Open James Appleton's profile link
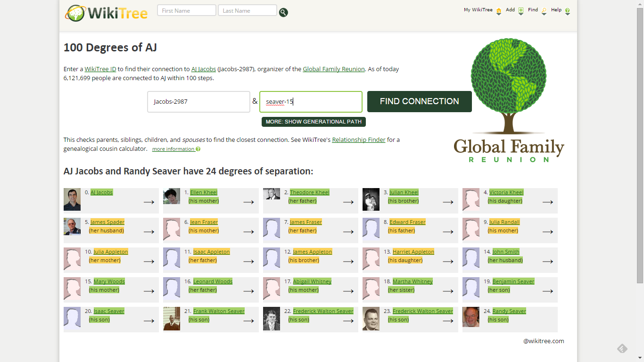Viewport: 644px width, 362px height. coord(313,252)
